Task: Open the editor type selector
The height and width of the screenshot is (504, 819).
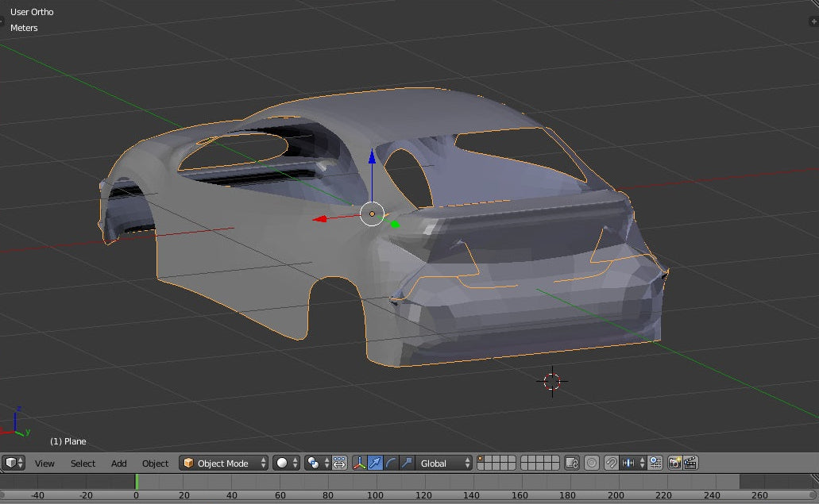Action: pyautogui.click(x=14, y=463)
